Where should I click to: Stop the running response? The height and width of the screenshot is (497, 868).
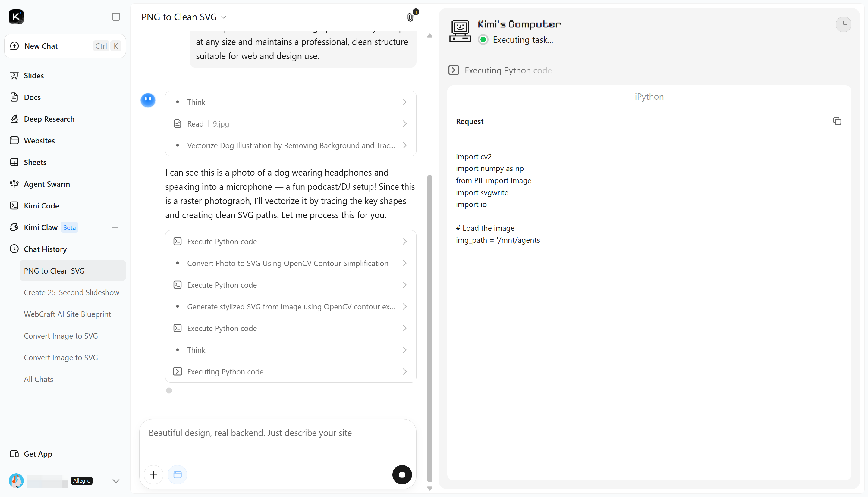click(x=402, y=474)
